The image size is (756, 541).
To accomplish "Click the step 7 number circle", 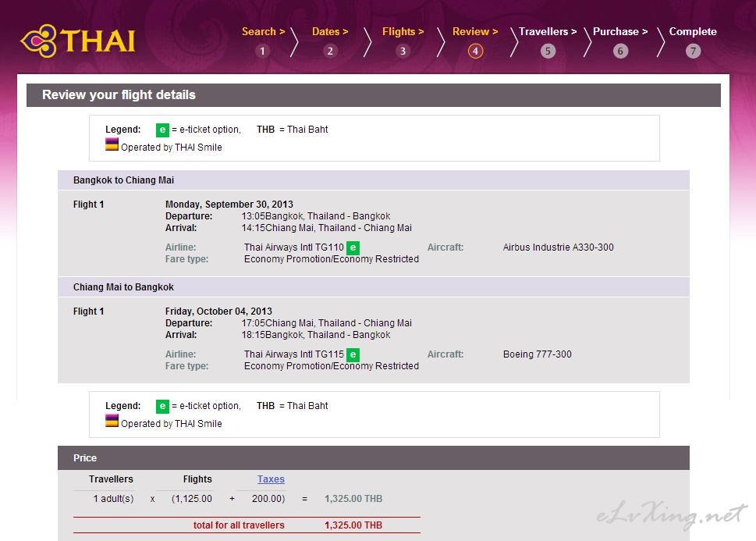I will [x=693, y=51].
